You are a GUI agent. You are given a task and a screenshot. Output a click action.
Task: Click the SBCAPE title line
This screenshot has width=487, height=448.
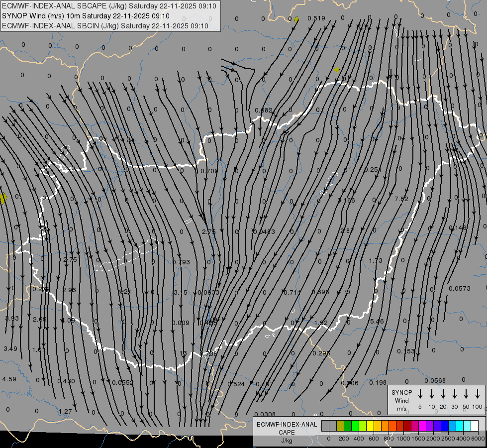(109, 6)
